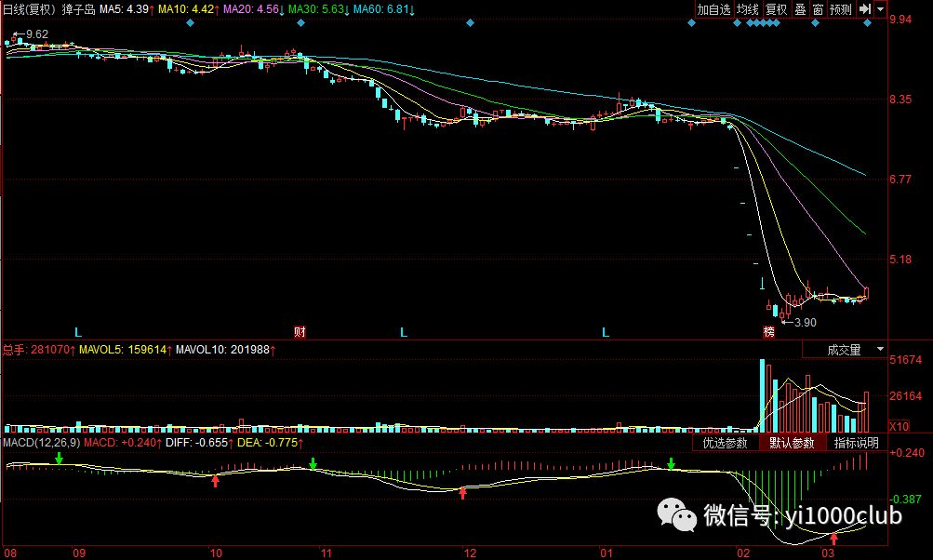Open the 成交量 indicator dropdown
This screenshot has height=560, width=933.
(x=845, y=350)
